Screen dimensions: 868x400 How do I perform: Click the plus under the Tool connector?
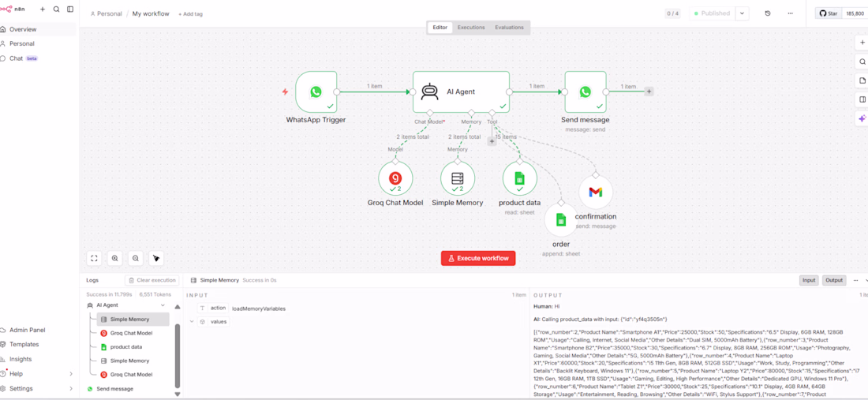click(x=491, y=141)
